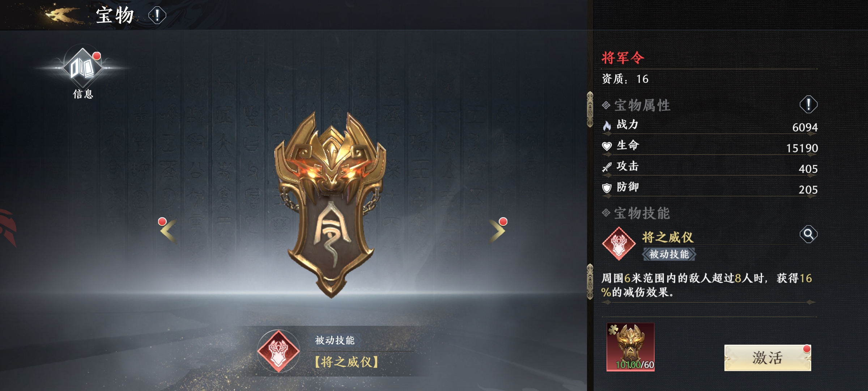Click the 激活 activate button
This screenshot has width=868, height=391.
(767, 358)
